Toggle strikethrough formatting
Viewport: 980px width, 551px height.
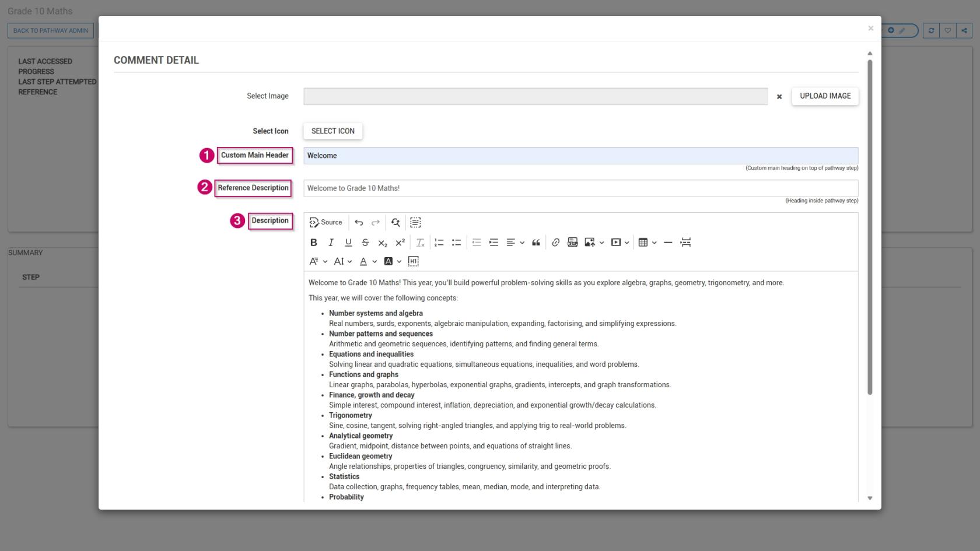click(365, 243)
